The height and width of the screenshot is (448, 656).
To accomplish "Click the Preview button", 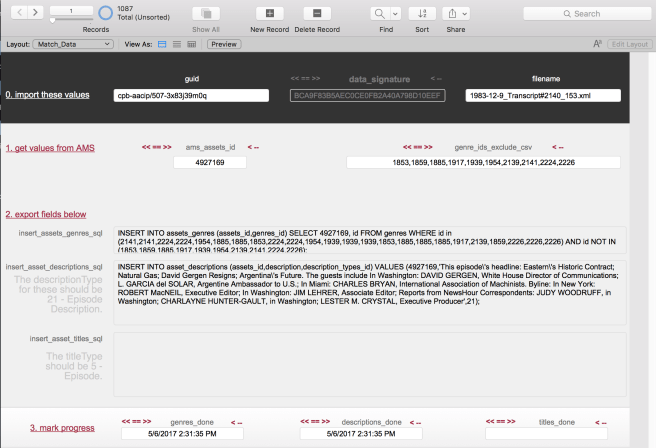I will 224,44.
